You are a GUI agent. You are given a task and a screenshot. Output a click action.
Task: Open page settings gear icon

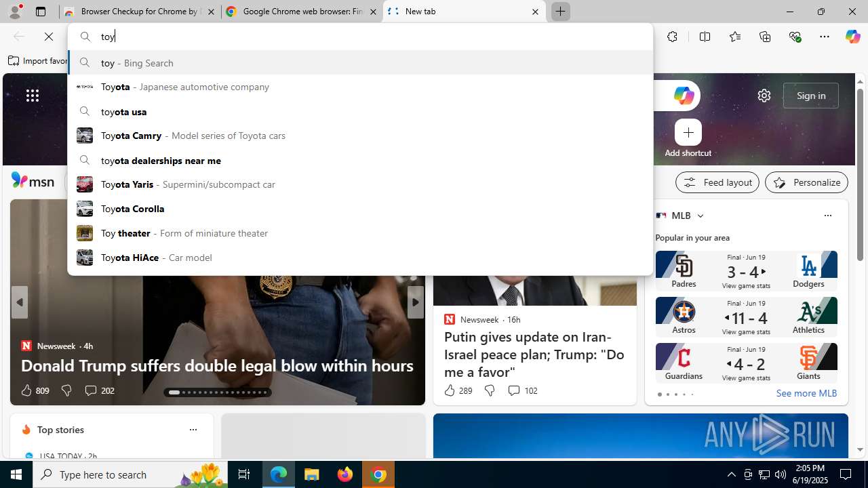(x=764, y=96)
